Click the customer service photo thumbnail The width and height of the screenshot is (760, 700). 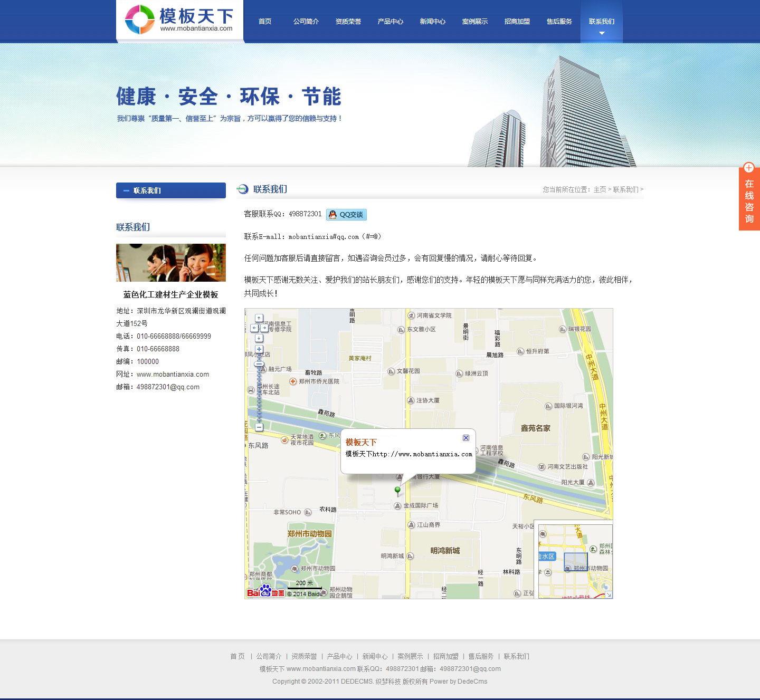click(x=171, y=263)
